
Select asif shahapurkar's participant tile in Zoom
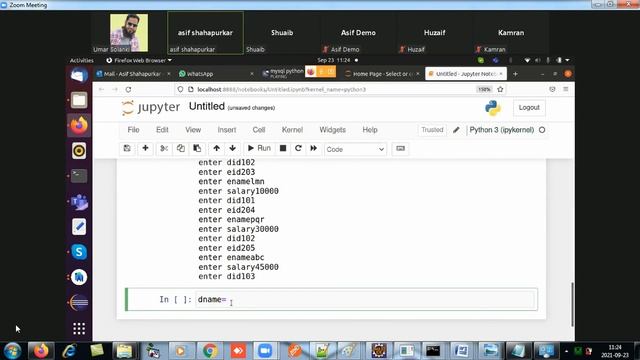coord(205,33)
